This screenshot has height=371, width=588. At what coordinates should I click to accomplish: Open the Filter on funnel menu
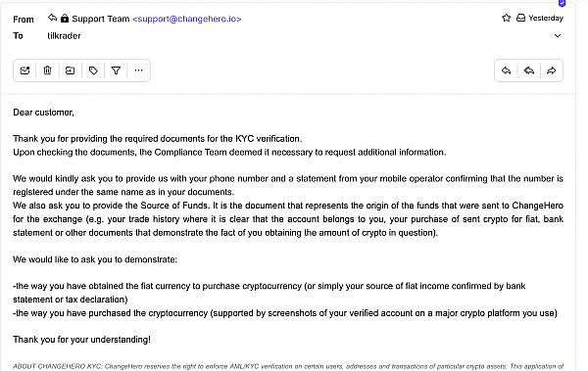(116, 70)
